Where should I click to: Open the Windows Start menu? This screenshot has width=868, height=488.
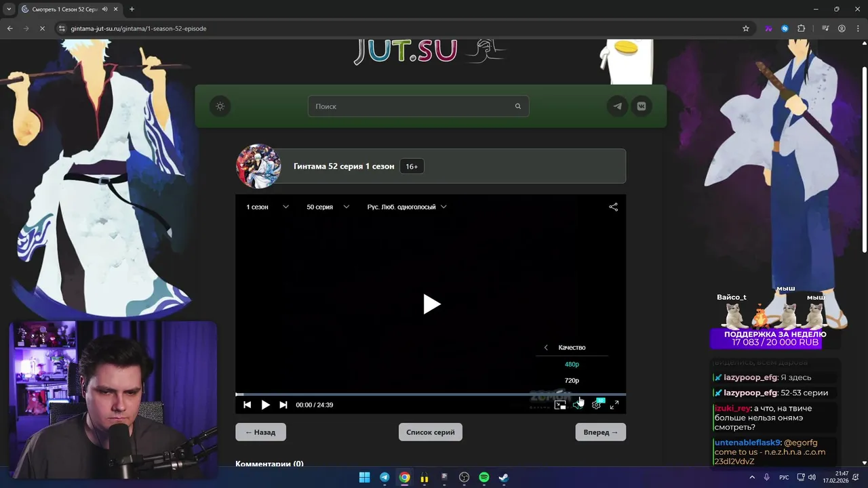364,477
